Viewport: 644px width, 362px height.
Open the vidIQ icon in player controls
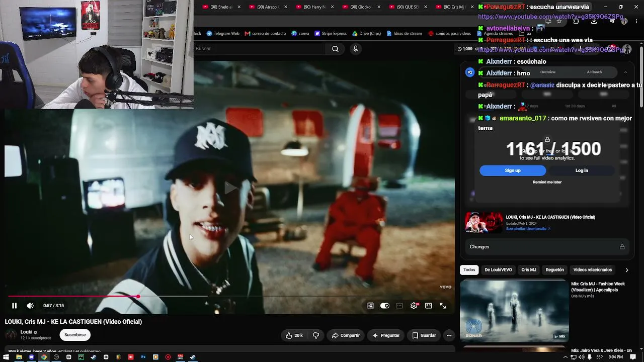[370, 306]
